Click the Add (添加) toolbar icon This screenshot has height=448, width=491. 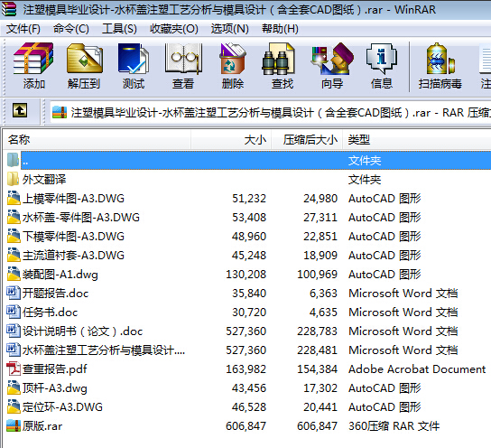tap(33, 59)
